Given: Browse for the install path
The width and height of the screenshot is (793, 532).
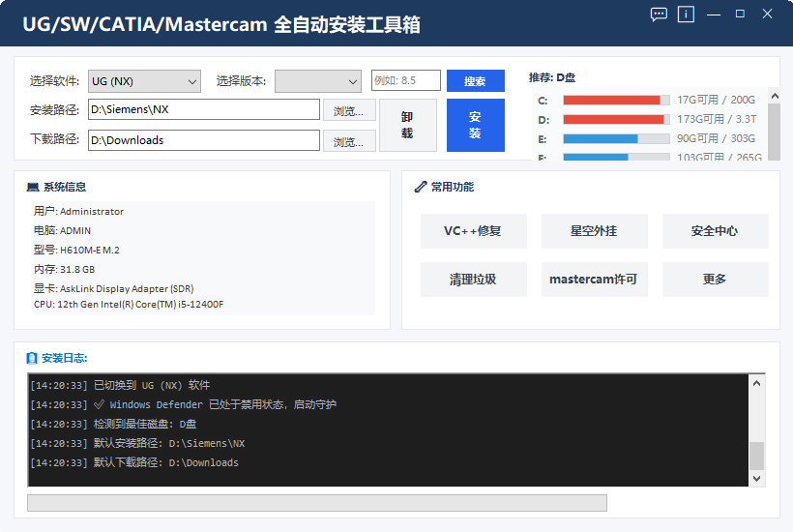Looking at the screenshot, I should click(349, 110).
